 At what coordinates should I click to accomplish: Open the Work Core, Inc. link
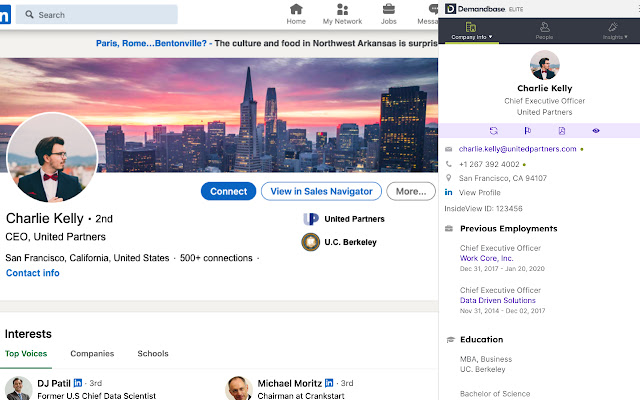pos(486,258)
